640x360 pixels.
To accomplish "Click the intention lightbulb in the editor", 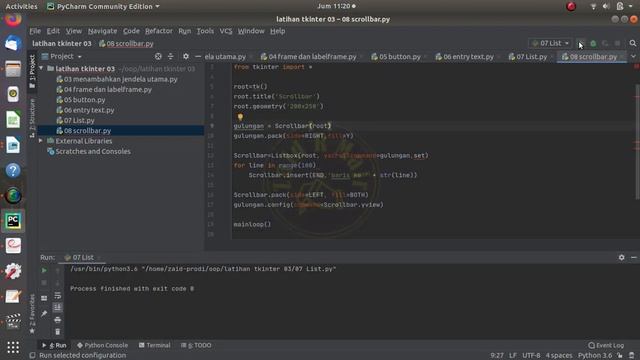I will (240, 117).
